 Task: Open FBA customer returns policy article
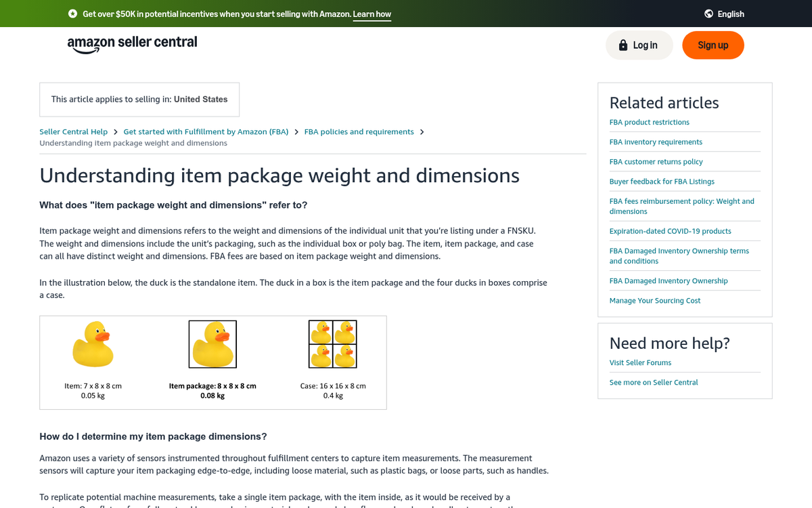pos(656,161)
